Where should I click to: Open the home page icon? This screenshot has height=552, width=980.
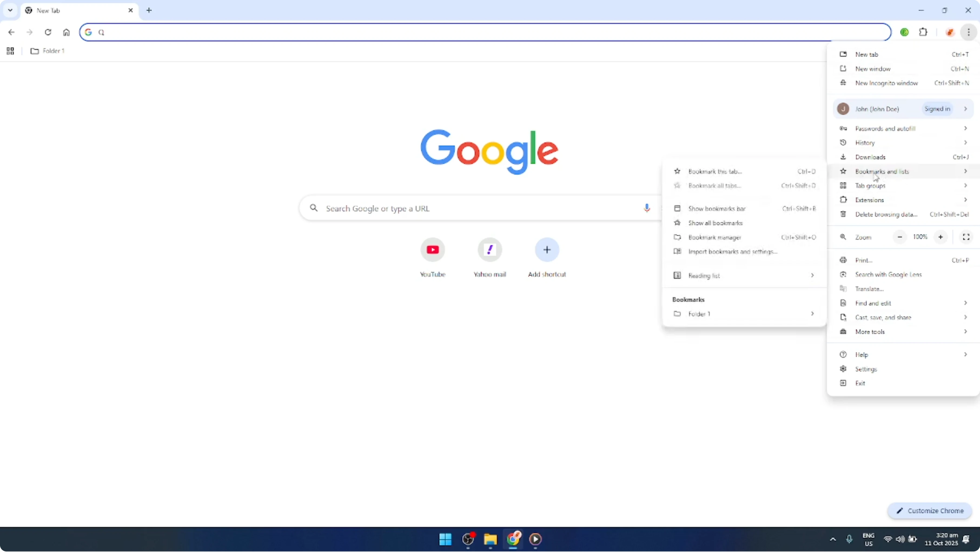67,32
